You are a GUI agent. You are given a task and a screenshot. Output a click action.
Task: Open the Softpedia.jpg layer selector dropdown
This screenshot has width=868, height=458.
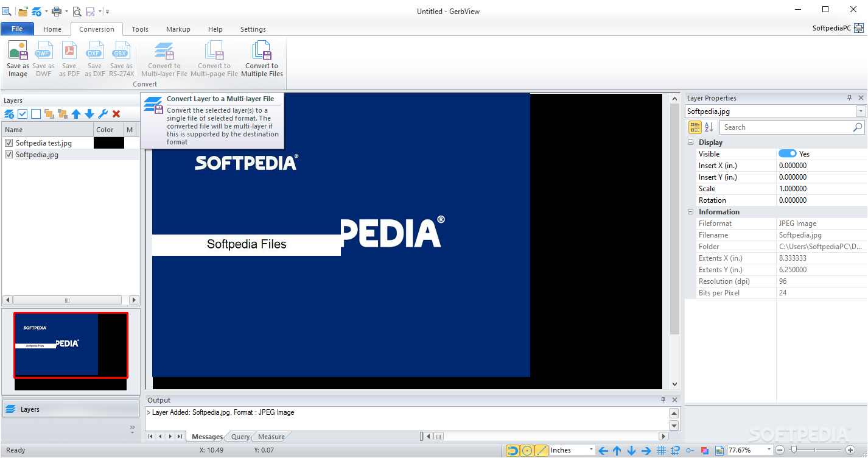(861, 111)
